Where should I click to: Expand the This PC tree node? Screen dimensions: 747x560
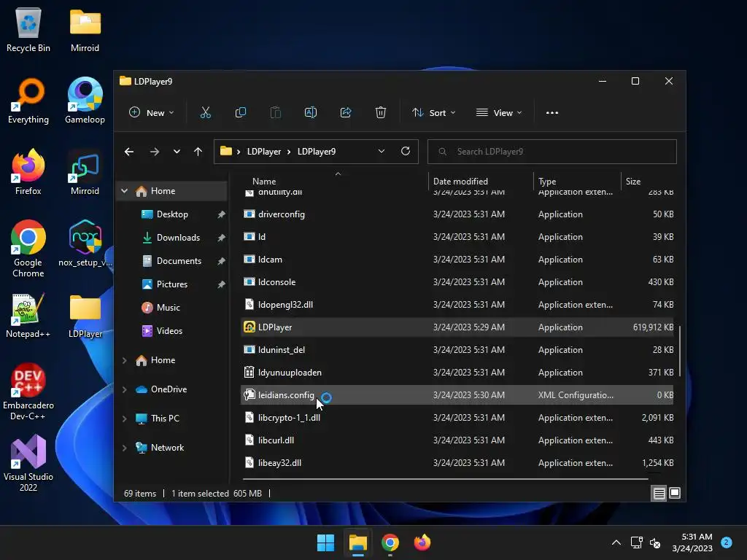coord(124,419)
